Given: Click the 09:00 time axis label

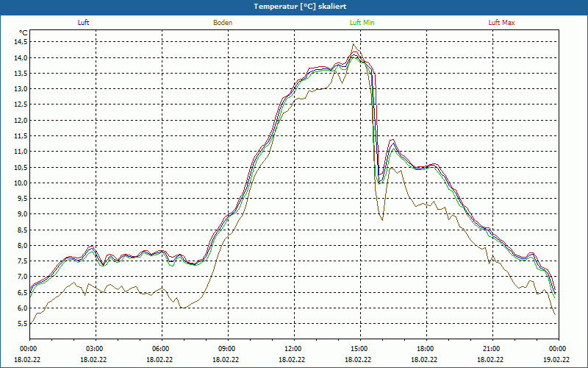Looking at the screenshot, I should coord(226,349).
